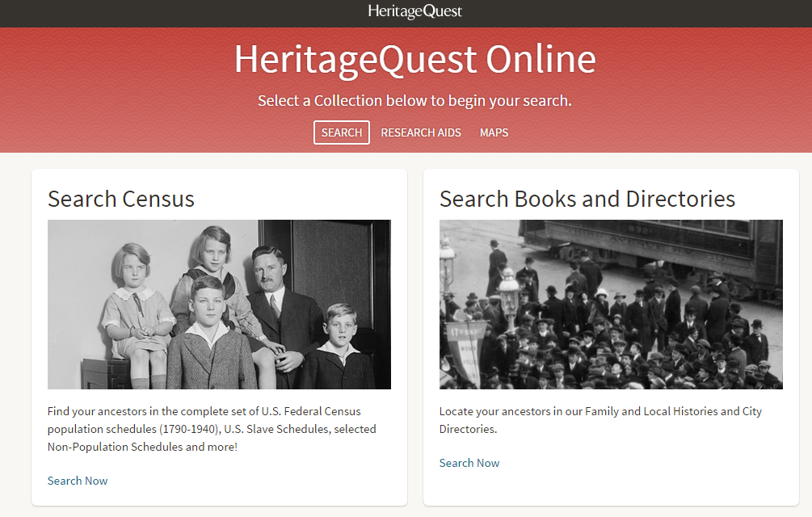This screenshot has height=517, width=812.
Task: Click Search Now under Search Census
Action: [78, 481]
